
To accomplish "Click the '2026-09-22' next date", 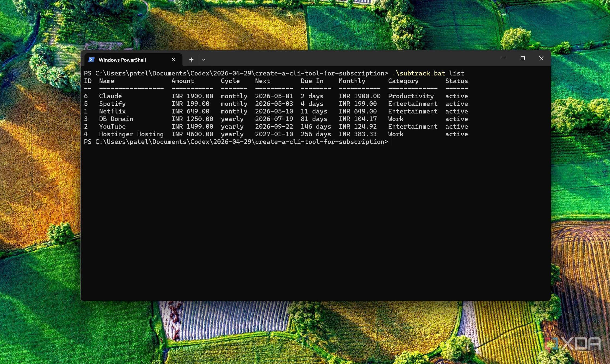I will click(x=274, y=126).
